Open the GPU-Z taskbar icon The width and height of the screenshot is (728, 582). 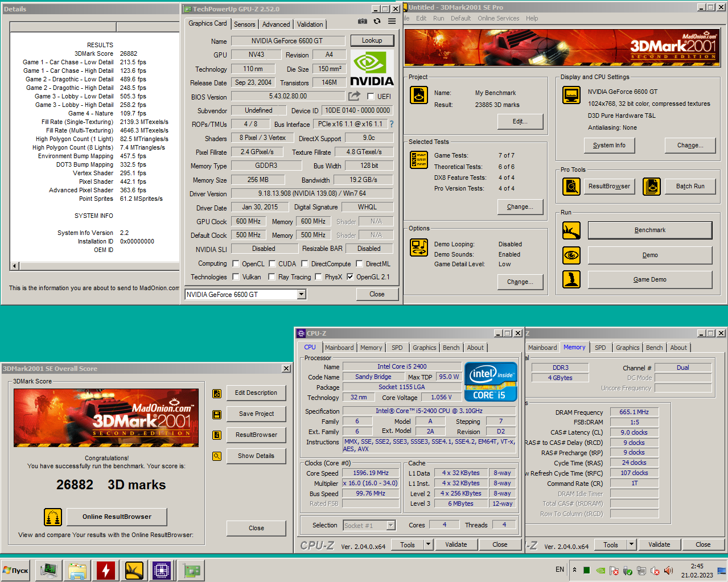pos(192,570)
